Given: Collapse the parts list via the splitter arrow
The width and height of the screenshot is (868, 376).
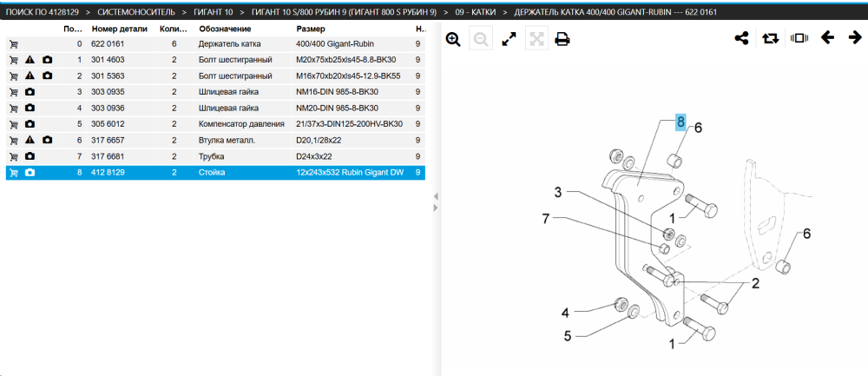Looking at the screenshot, I should (x=435, y=196).
